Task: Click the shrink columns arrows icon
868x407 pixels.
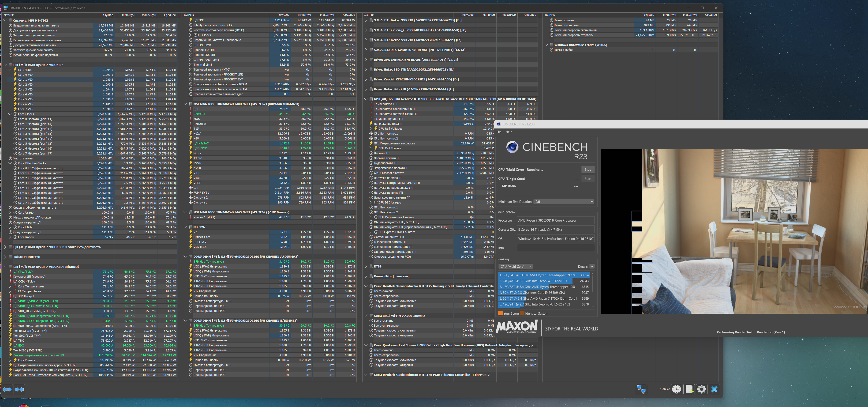Action: point(19,389)
